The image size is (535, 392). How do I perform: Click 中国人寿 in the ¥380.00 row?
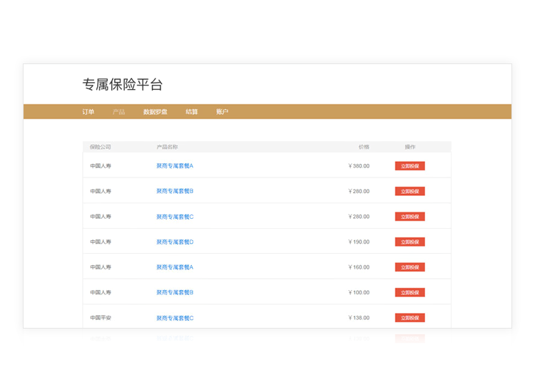[x=101, y=166]
